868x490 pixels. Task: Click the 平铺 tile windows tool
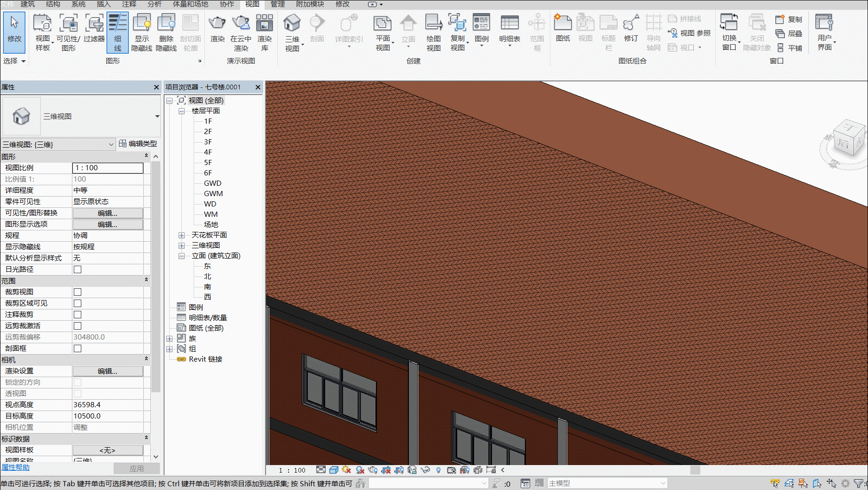coord(790,48)
